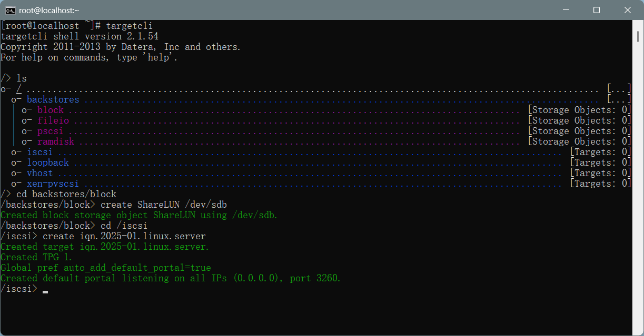Click the blinking cursor at the /iscsi> prompt

tap(45, 290)
